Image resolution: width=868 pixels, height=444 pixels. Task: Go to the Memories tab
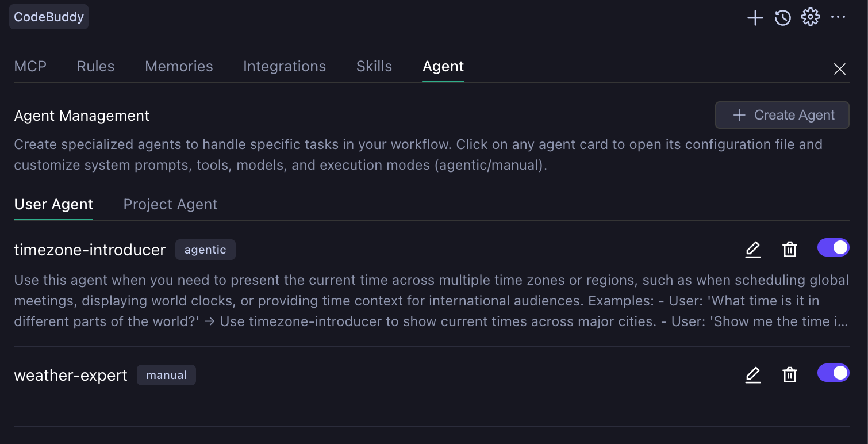click(x=179, y=67)
